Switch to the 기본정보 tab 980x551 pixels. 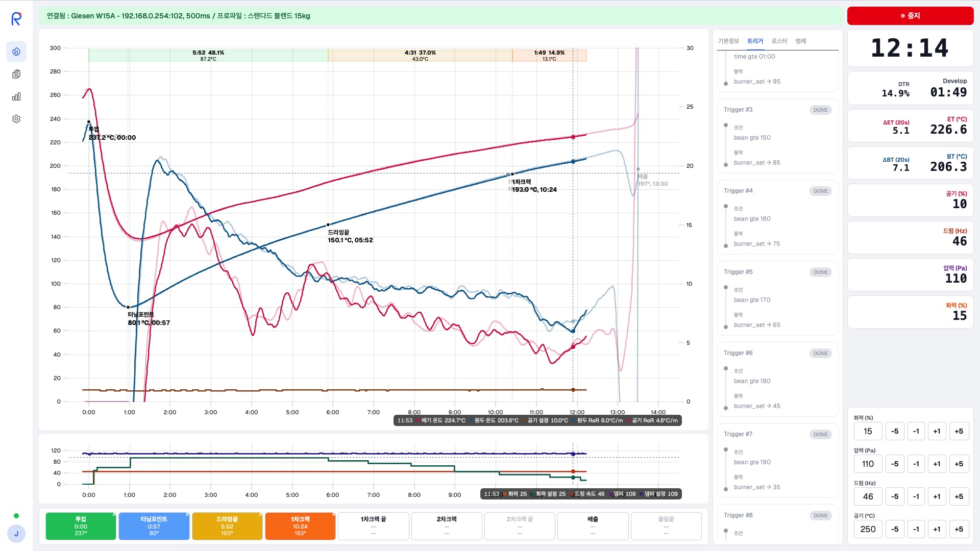click(x=728, y=41)
